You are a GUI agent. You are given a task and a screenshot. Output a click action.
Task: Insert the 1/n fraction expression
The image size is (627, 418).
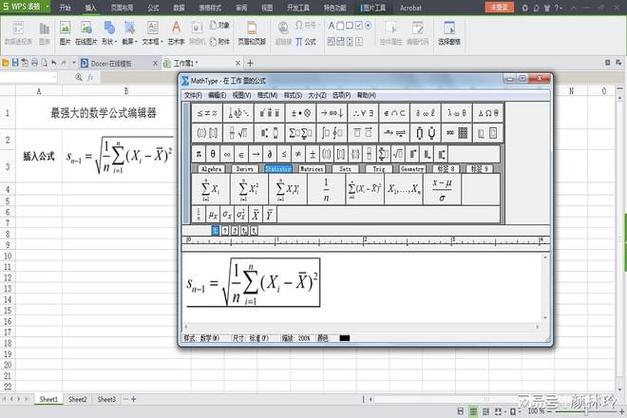coord(326,189)
